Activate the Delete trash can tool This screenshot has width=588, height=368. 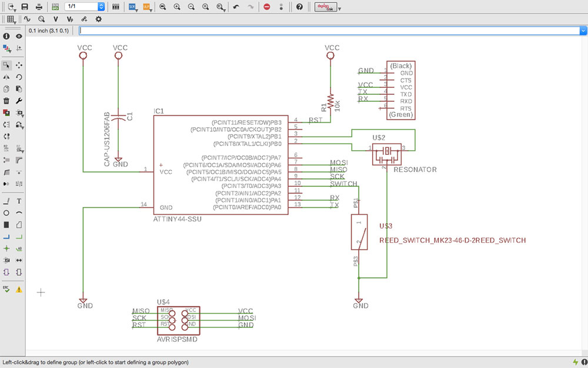[x=6, y=101]
